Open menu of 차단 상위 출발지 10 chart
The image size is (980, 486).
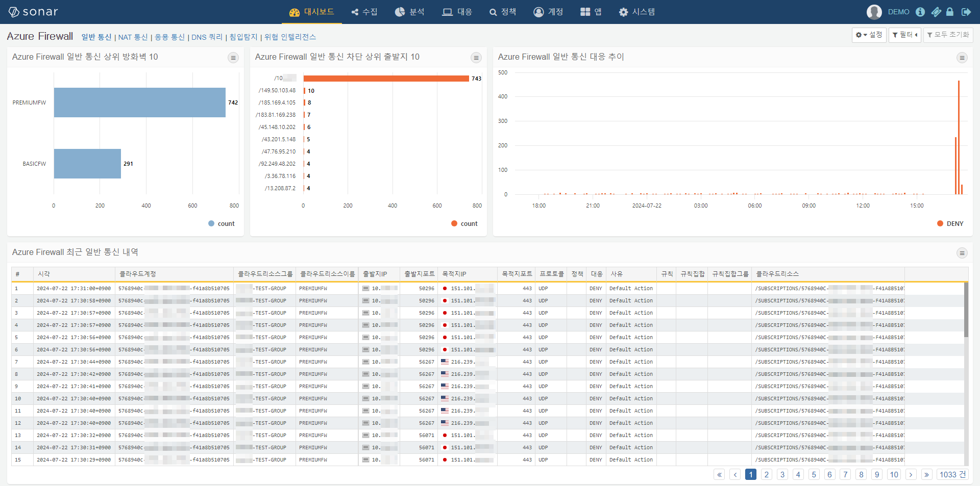(476, 58)
